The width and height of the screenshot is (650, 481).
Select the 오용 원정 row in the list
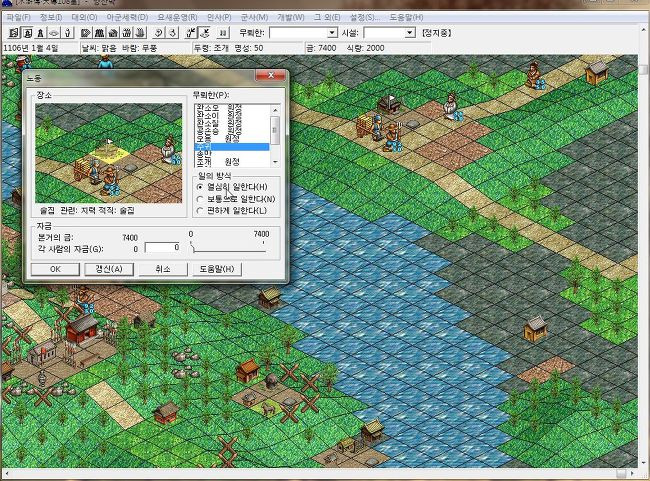(x=232, y=139)
